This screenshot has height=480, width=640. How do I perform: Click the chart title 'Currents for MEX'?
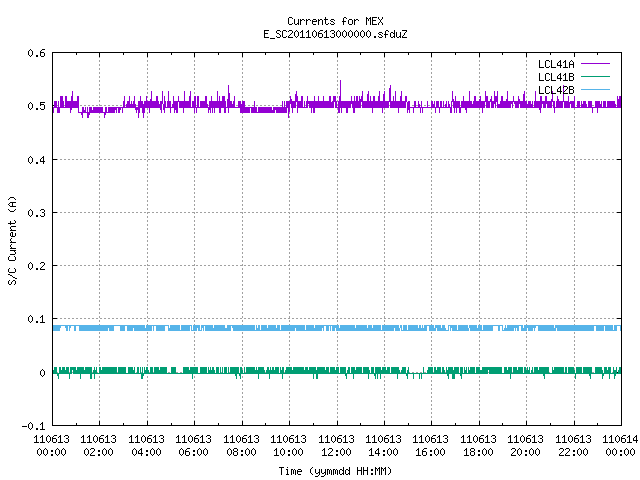[335, 21]
